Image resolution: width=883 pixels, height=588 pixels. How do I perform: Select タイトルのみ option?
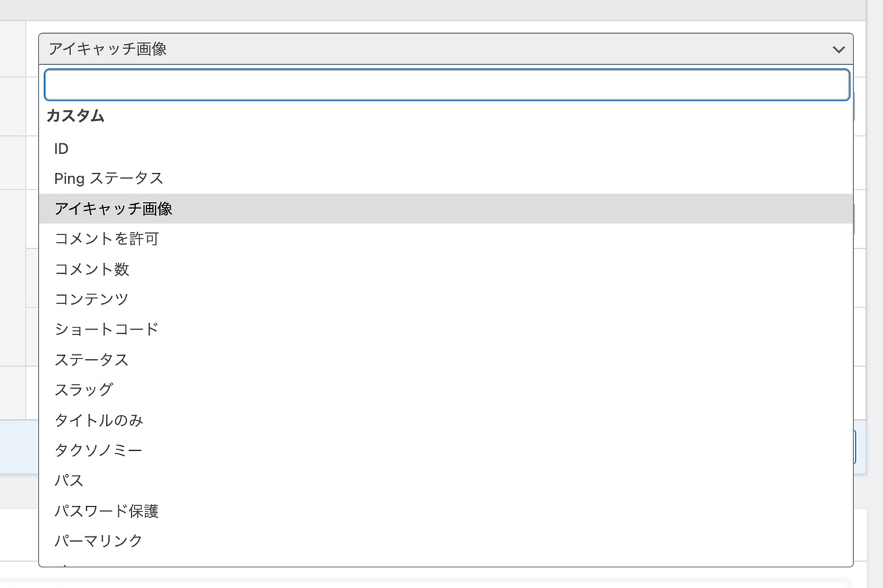coord(99,420)
